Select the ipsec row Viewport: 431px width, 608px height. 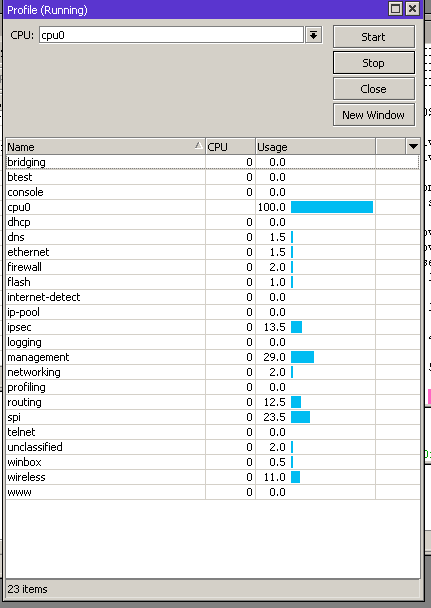tap(213, 327)
